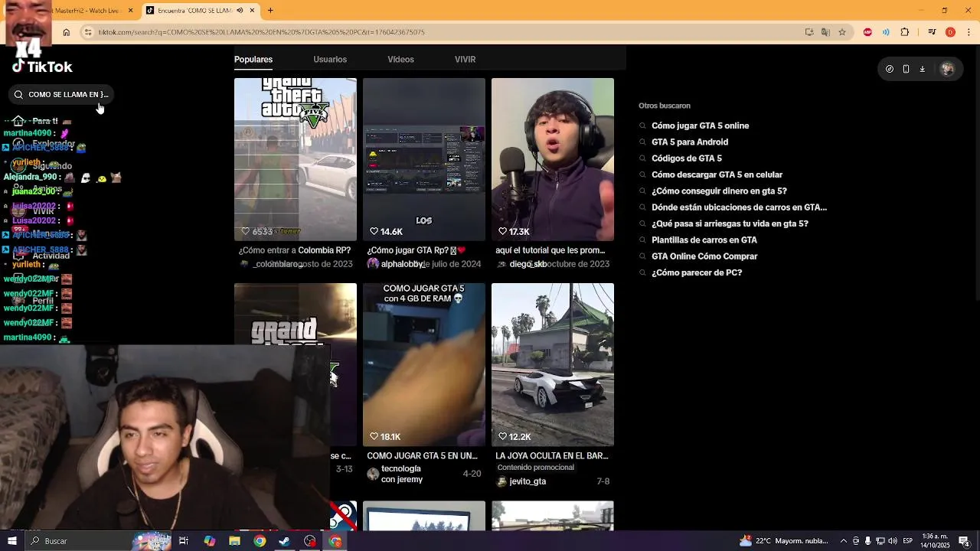Image resolution: width=980 pixels, height=551 pixels.
Task: Click the download icon in TikTok top-right bar
Action: 922,69
